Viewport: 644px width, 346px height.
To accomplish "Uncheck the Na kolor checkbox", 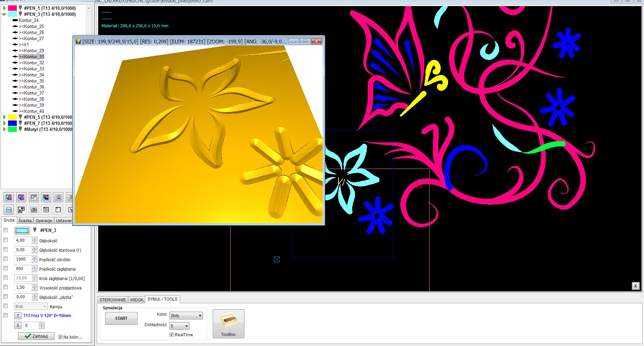I will click(x=60, y=337).
